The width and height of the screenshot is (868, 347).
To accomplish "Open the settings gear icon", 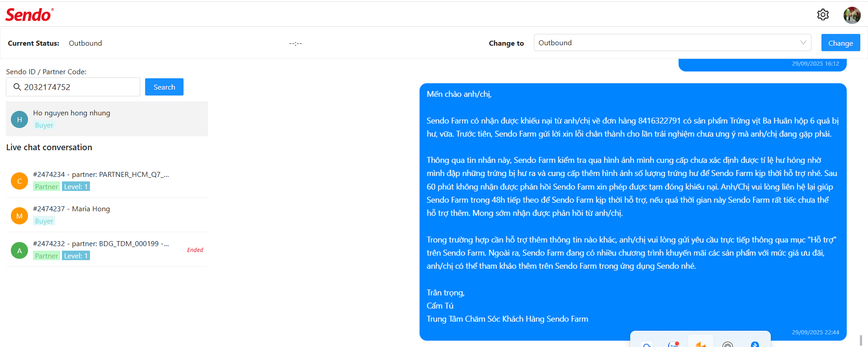I will coord(823,14).
